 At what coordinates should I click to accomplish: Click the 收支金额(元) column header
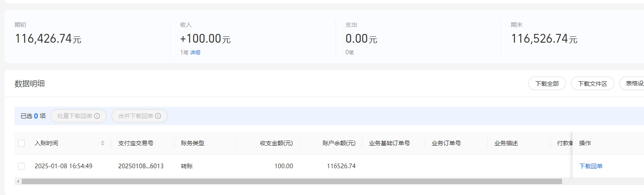276,143
